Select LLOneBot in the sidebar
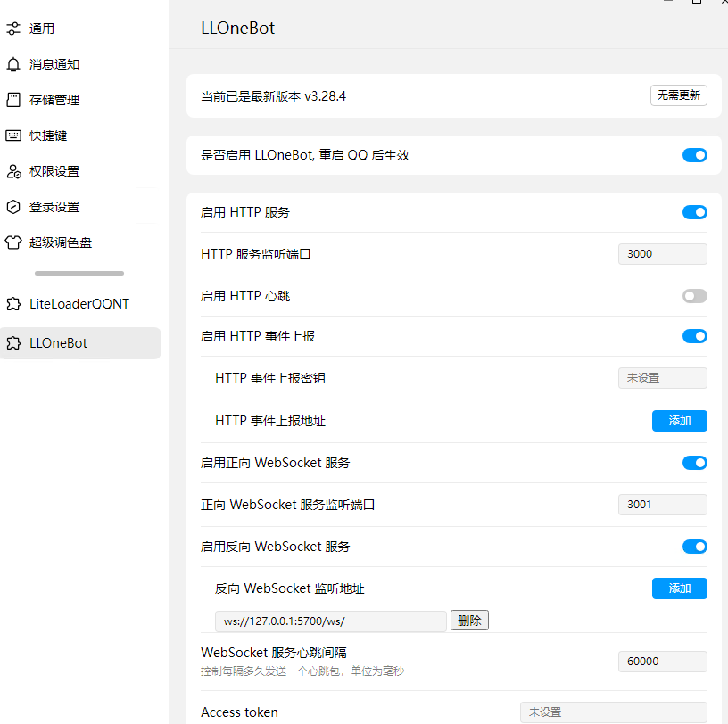Image resolution: width=728 pixels, height=724 pixels. tap(81, 343)
